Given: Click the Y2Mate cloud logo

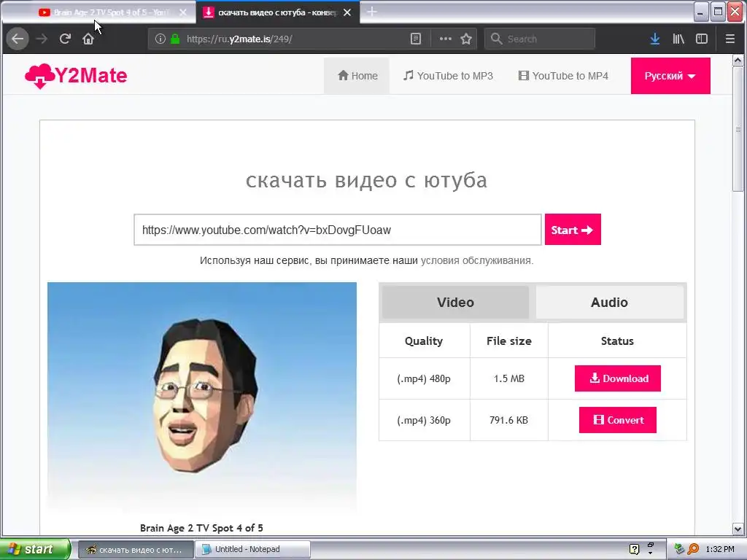Looking at the screenshot, I should click(76, 76).
